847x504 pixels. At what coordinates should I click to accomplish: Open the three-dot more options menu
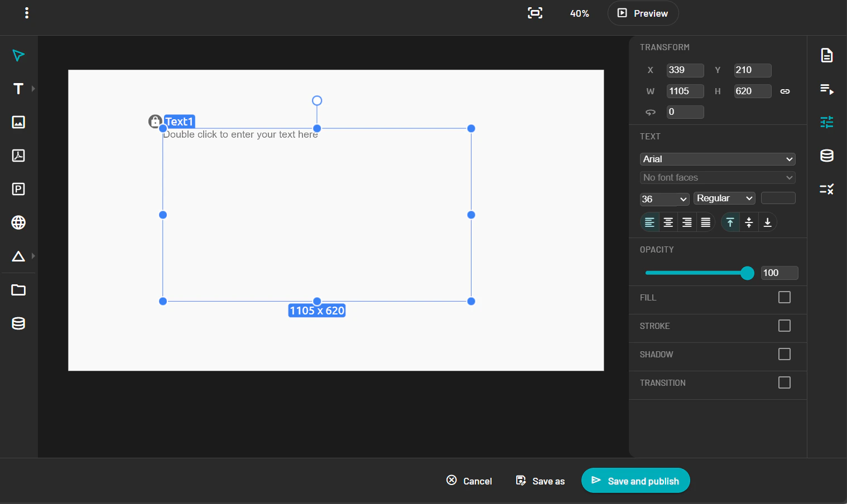click(27, 13)
